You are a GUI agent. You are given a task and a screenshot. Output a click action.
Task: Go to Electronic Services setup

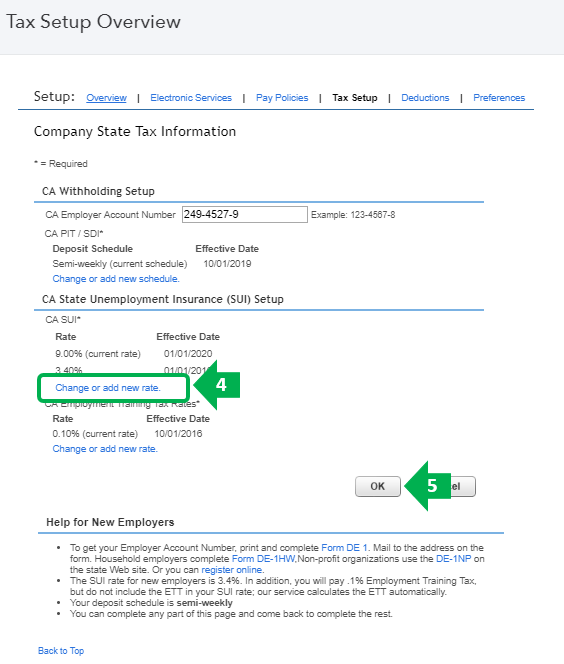coord(191,98)
